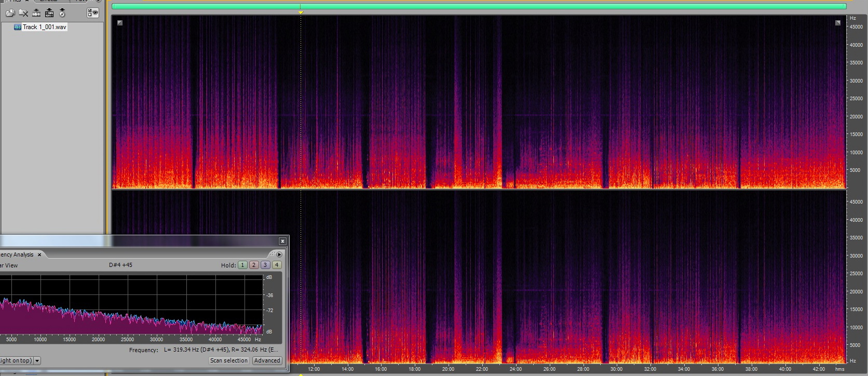Toggle Hold button 1
868x376 pixels.
coord(242,265)
